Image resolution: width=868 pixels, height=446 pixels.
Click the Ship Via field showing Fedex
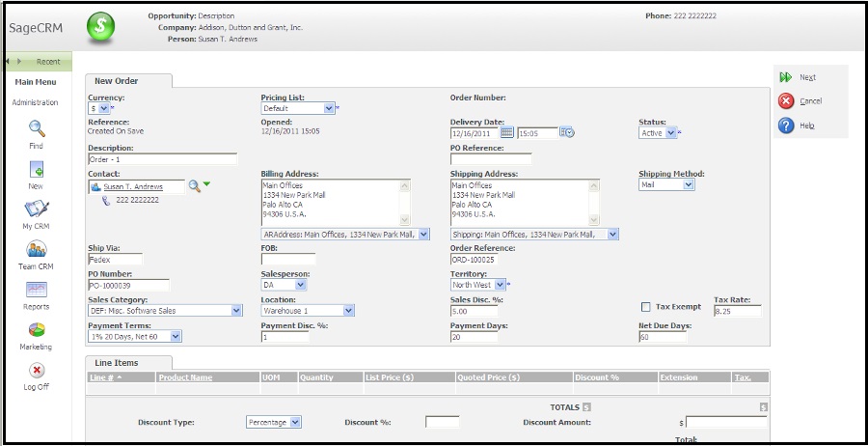coord(115,260)
